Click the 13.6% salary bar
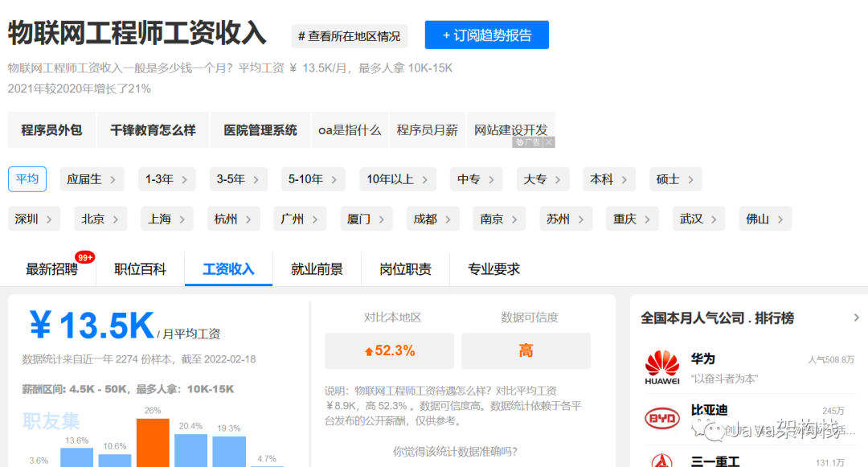868x467 pixels. click(x=76, y=457)
